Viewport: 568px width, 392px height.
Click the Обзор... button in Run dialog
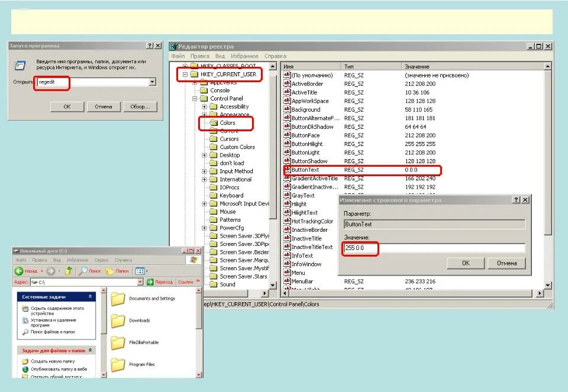pyautogui.click(x=140, y=107)
